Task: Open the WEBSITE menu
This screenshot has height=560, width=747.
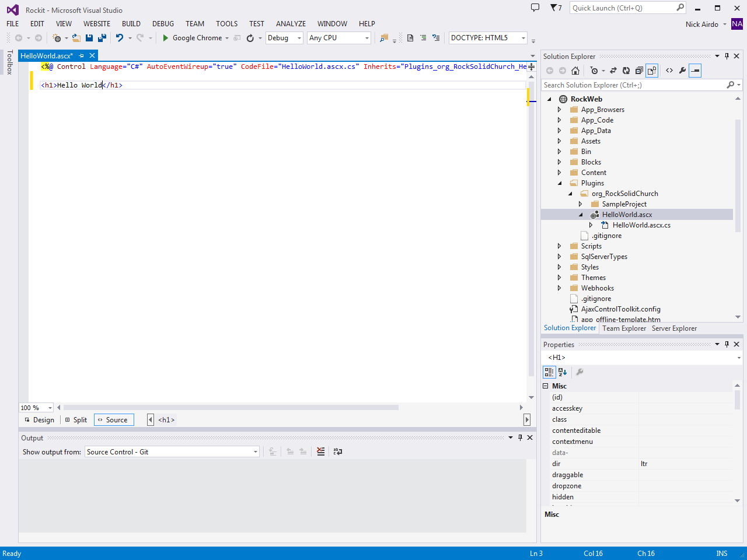Action: click(97, 24)
